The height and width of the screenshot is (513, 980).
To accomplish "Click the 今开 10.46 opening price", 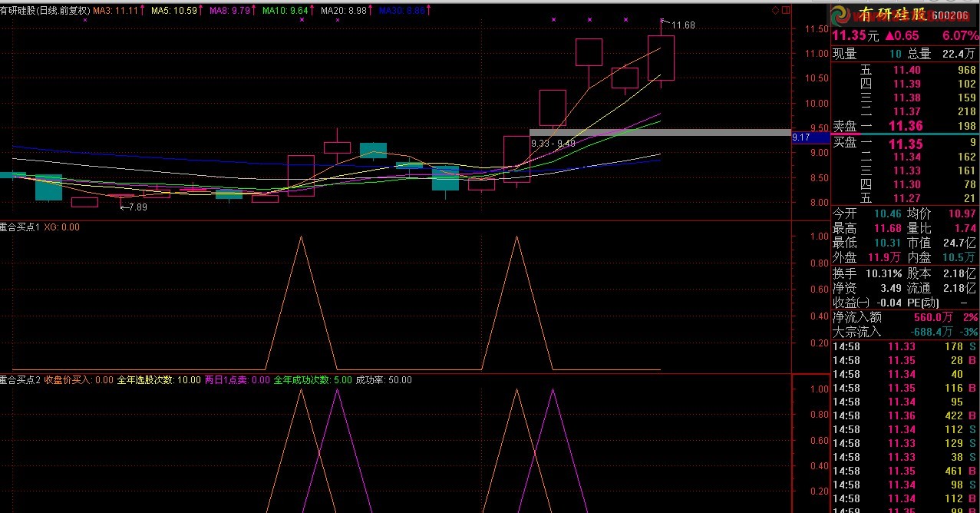I will pyautogui.click(x=867, y=213).
